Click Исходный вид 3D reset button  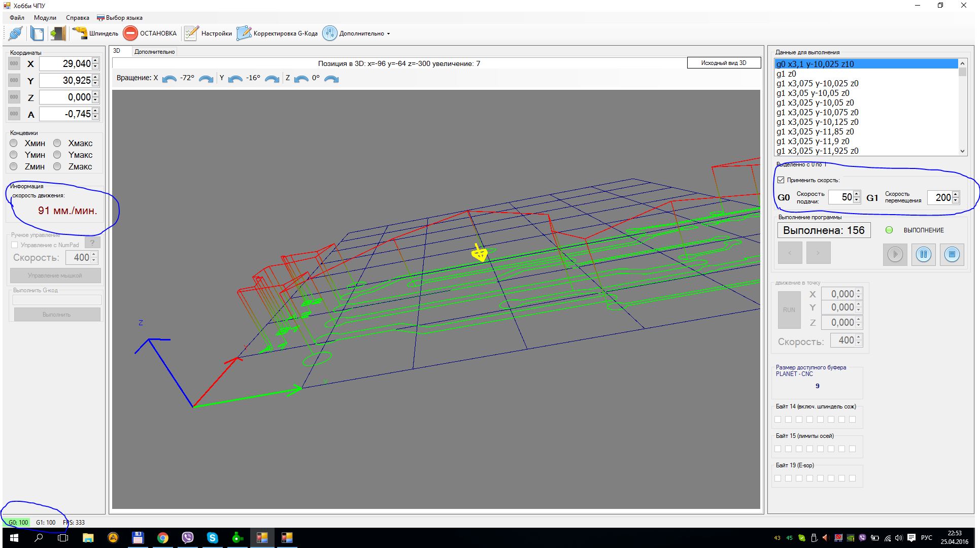tap(723, 63)
